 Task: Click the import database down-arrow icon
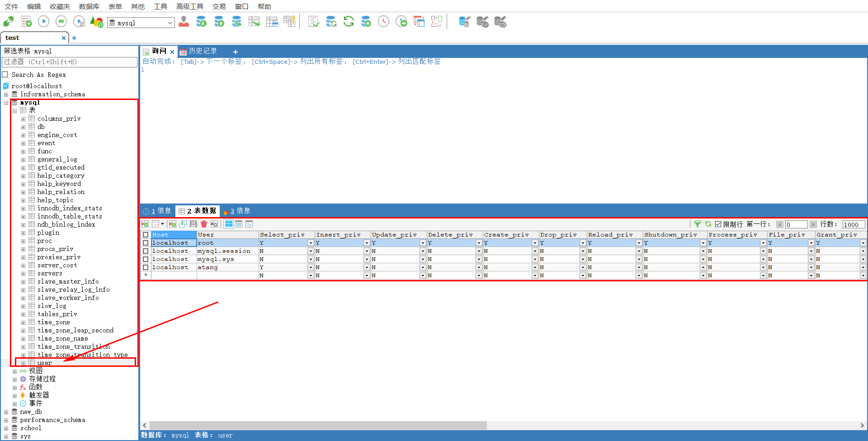tap(202, 22)
